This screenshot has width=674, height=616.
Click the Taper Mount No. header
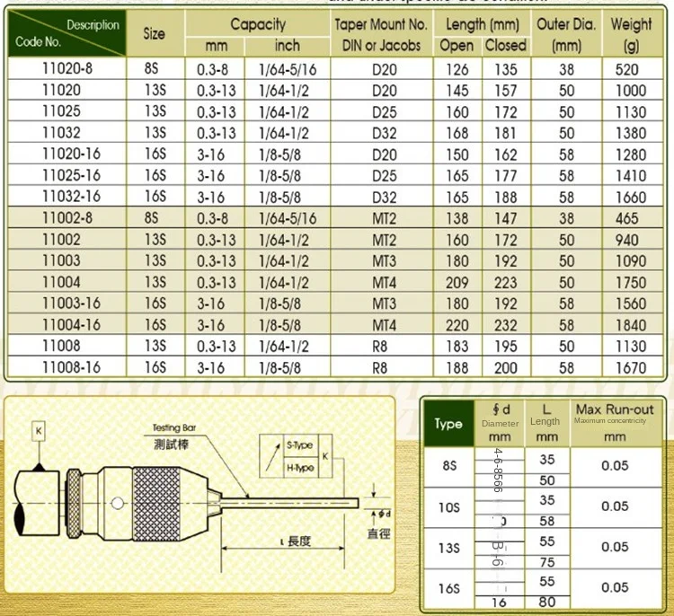click(381, 24)
